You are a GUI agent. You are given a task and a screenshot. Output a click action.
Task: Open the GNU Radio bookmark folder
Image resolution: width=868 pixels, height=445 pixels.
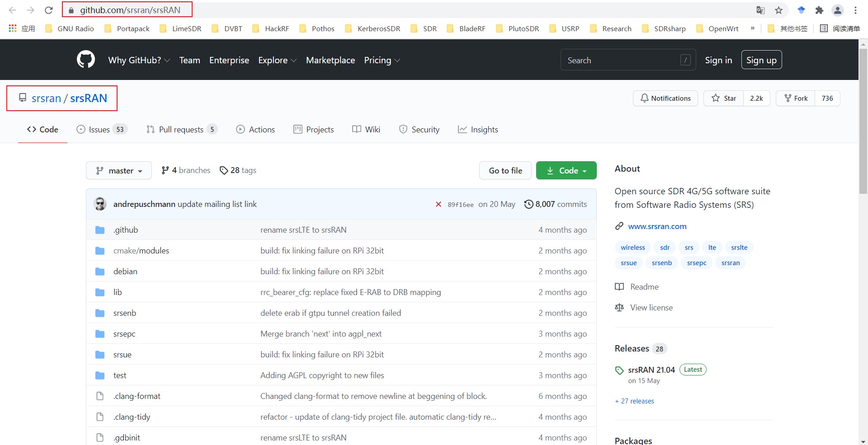pos(70,28)
